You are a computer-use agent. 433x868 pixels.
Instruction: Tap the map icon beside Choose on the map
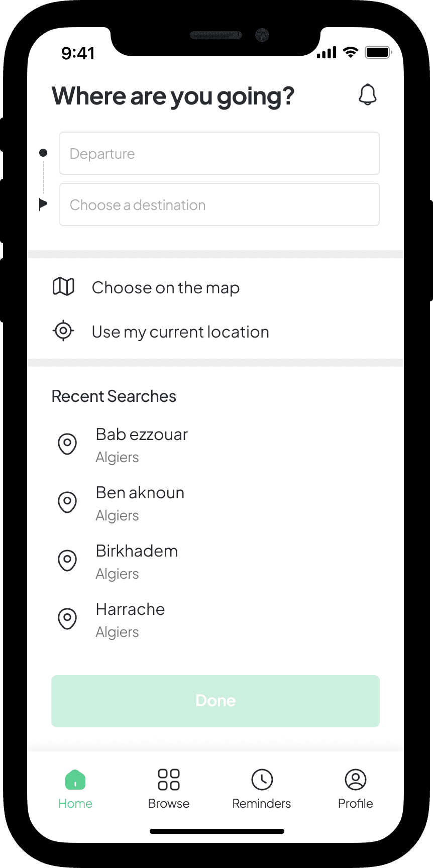63,287
